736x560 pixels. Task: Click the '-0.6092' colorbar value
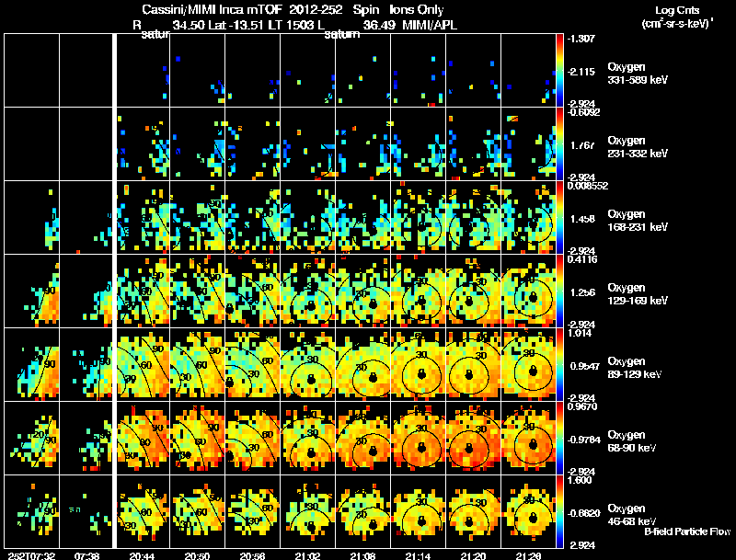[x=583, y=112]
